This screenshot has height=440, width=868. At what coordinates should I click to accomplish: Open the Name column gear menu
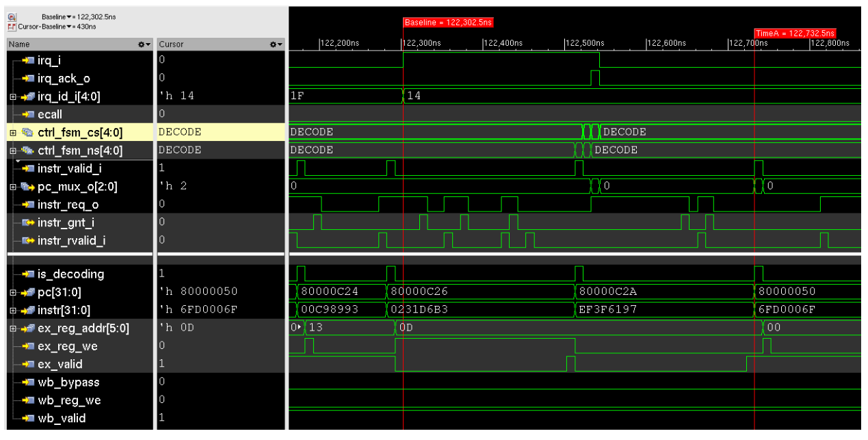142,44
